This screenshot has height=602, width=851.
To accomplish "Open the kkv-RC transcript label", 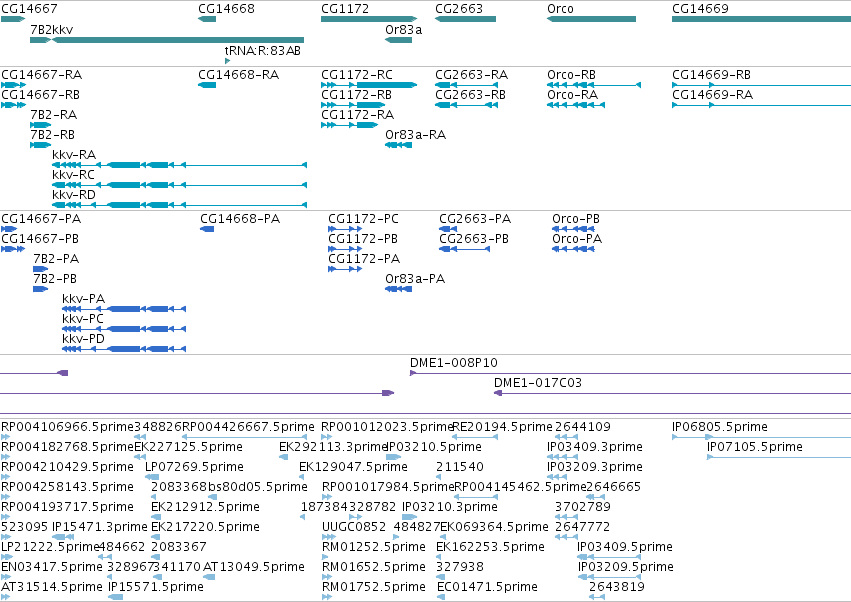I will point(73,175).
